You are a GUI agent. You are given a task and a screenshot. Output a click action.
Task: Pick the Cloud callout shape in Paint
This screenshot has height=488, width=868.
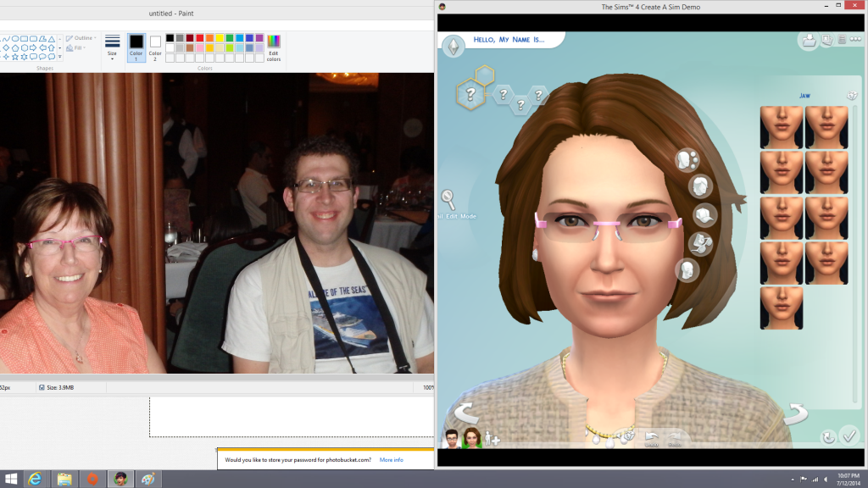[52, 57]
